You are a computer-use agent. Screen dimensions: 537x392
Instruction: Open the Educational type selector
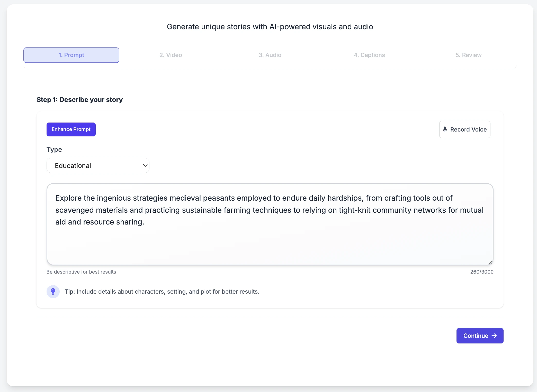click(98, 165)
